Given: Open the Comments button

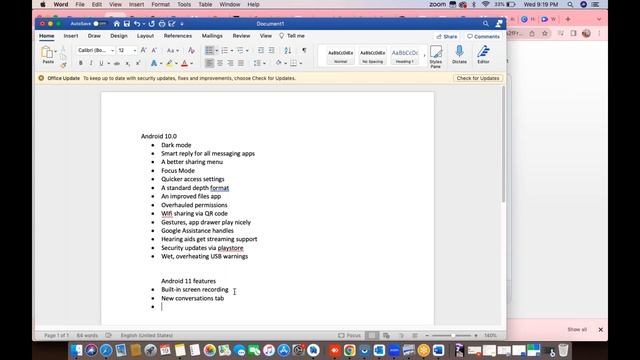Looking at the screenshot, I should 483,36.
